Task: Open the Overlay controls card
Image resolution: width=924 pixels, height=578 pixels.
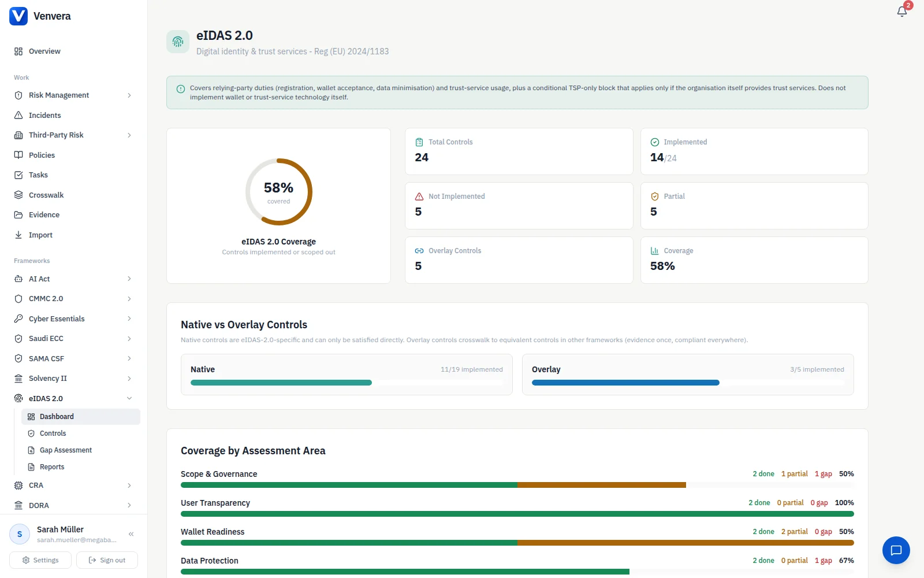Action: pos(688,375)
